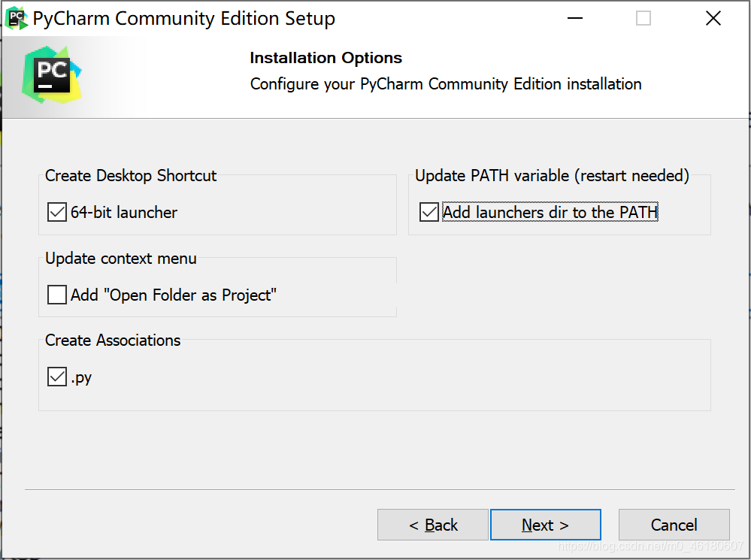Click the '64-bit launcher' label text
Image resolution: width=751 pixels, height=560 pixels.
coord(124,212)
